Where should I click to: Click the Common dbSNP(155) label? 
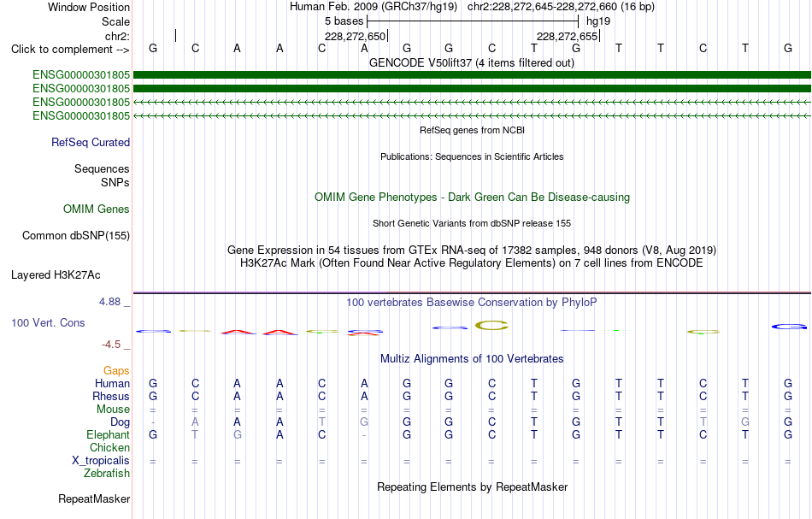click(75, 236)
